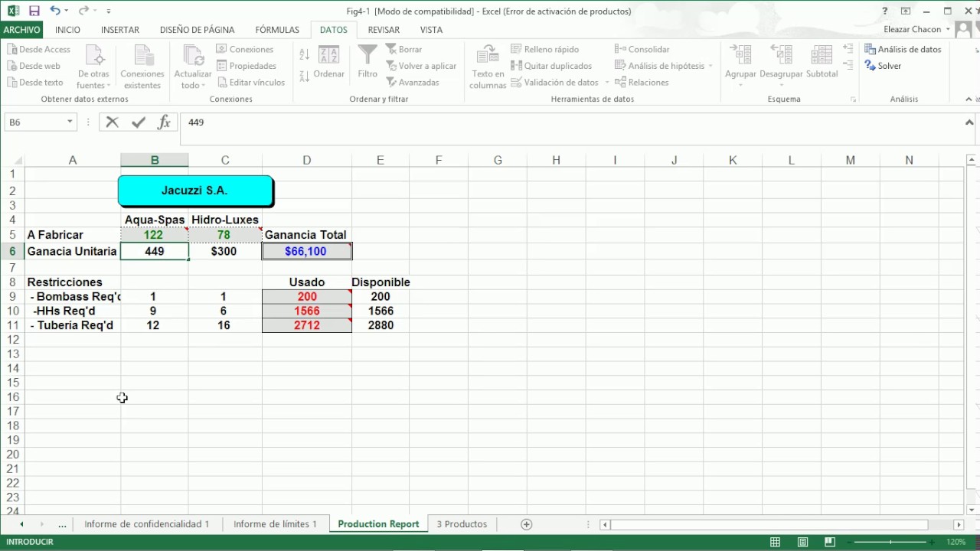
Task: Open the Informe de confidencialidad 1 sheet
Action: point(147,524)
